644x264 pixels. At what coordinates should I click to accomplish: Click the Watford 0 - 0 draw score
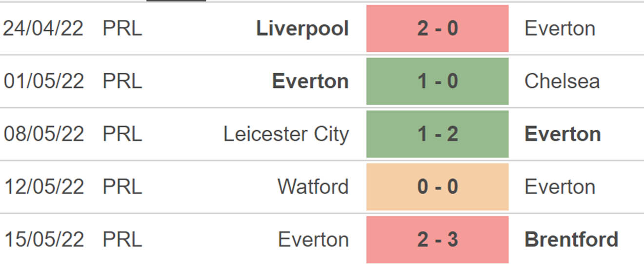point(437,186)
